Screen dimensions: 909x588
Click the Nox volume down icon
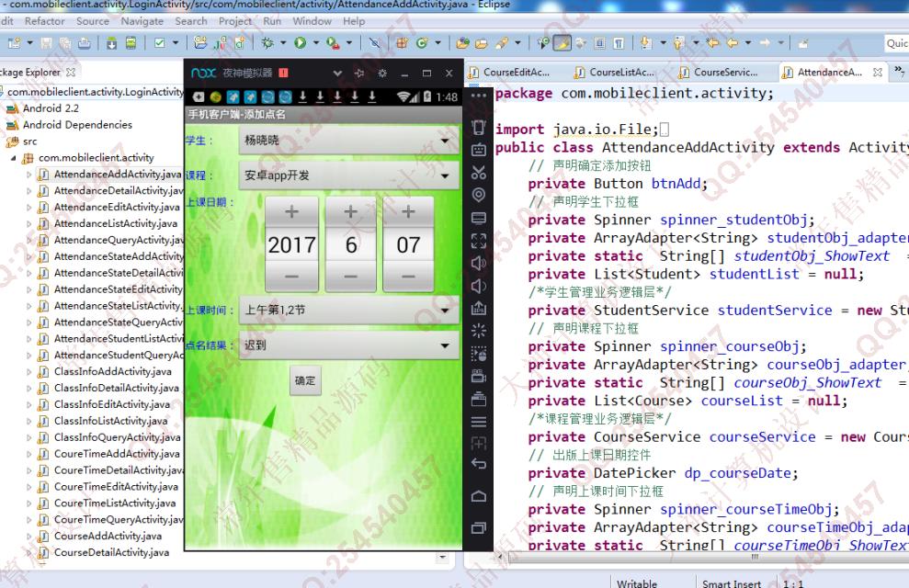478,286
